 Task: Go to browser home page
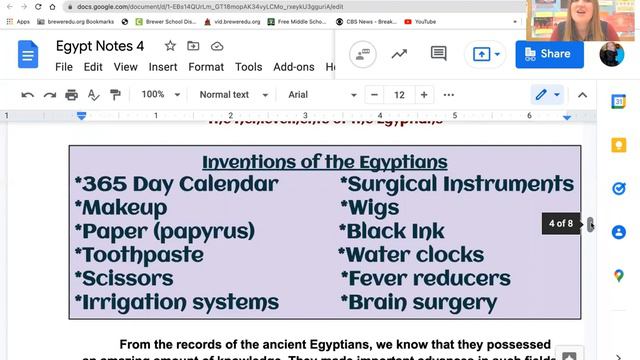point(52,7)
